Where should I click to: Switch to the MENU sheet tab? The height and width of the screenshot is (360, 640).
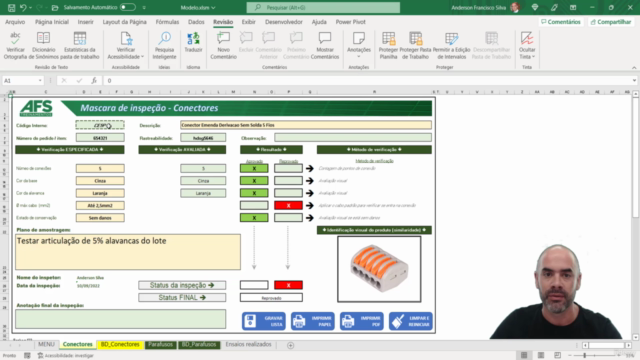click(x=46, y=344)
